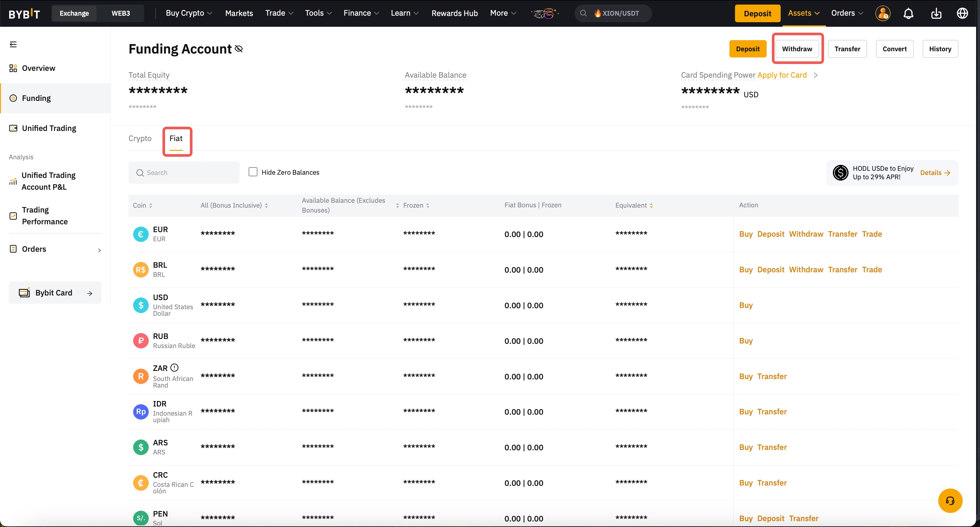Open the app download icon in header

[x=936, y=14]
